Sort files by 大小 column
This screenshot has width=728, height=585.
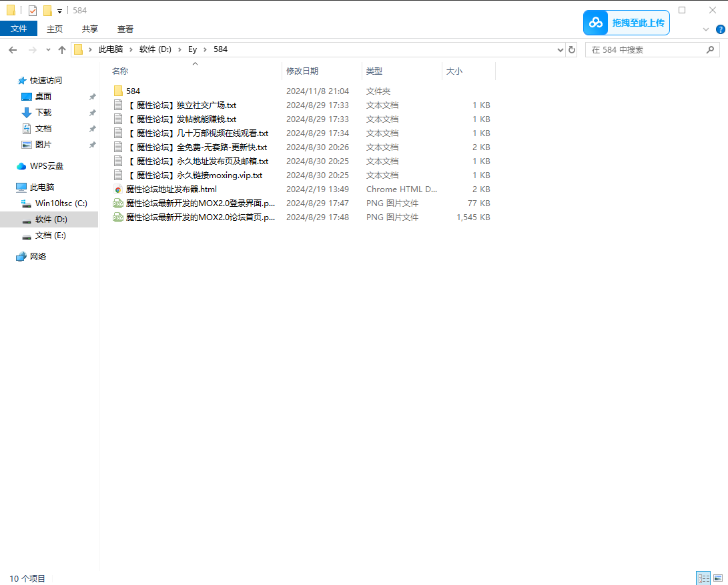click(454, 71)
